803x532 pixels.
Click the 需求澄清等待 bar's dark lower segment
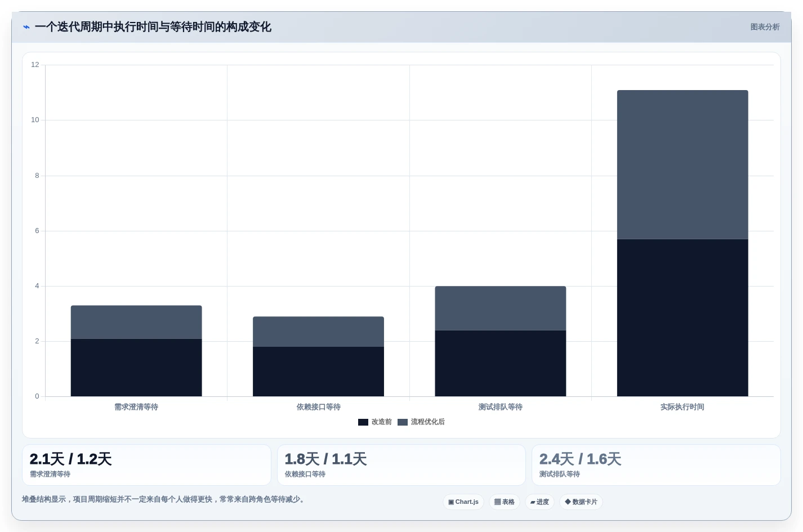click(136, 368)
